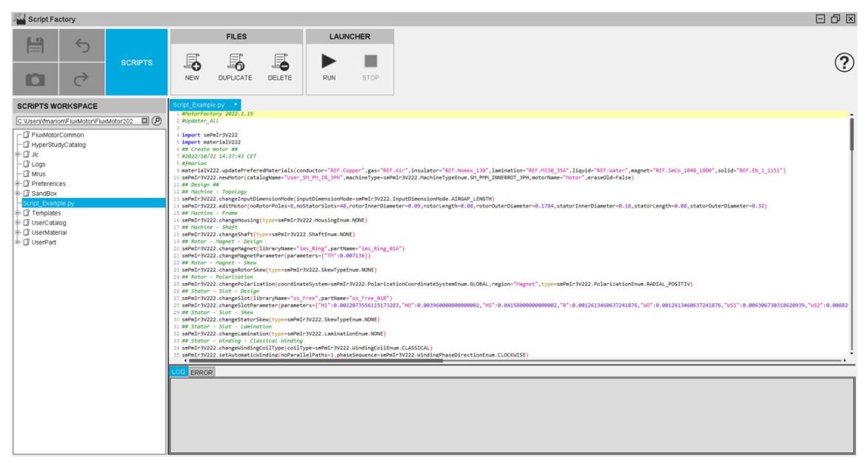Click the Save floppy disk icon
Image resolution: width=868 pixels, height=467 pixels.
[35, 46]
